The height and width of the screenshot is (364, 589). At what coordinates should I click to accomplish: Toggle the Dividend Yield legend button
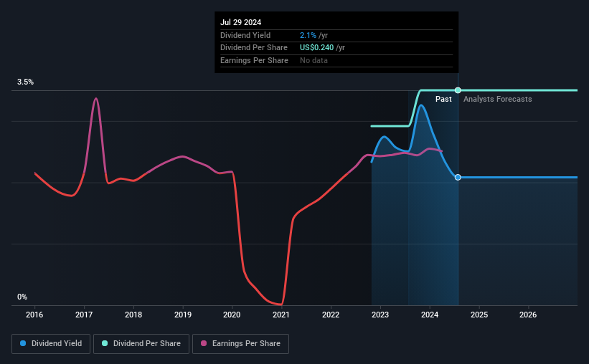[x=51, y=344]
